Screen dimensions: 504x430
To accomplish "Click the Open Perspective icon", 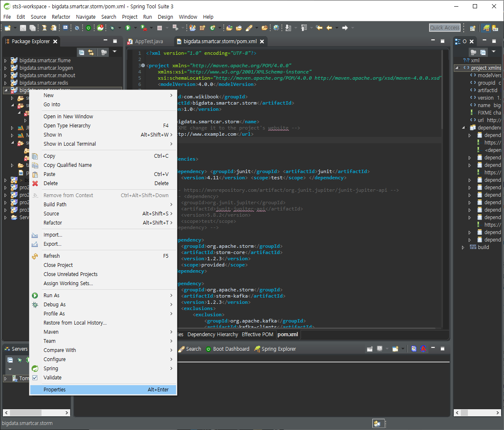I will point(472,28).
